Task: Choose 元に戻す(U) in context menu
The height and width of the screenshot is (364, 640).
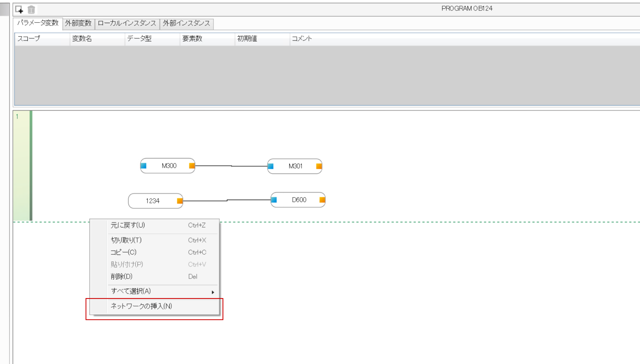Action: pos(127,225)
